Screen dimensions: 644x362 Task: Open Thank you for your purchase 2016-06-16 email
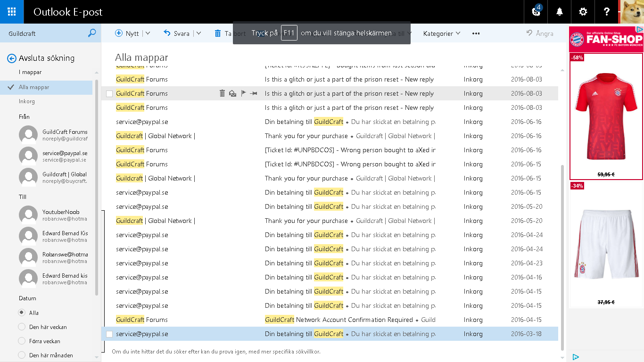(x=330, y=136)
